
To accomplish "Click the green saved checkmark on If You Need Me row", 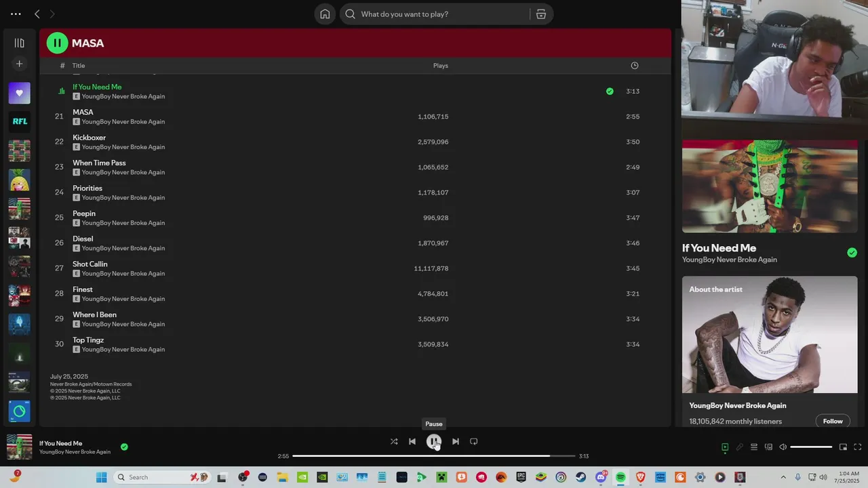I will click(x=610, y=91).
